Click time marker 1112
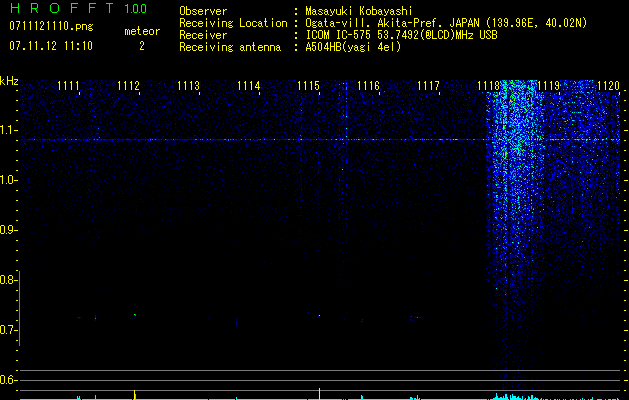 (128, 86)
